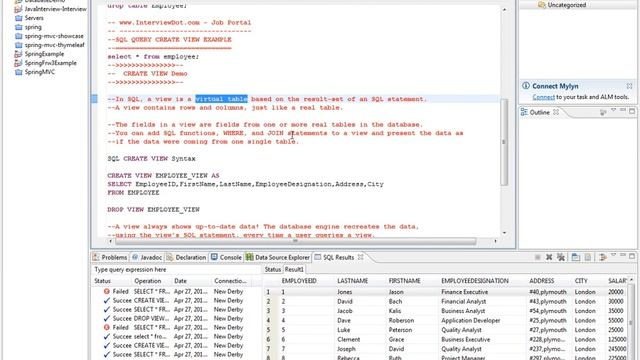Open the SQL Results view menu dropdown

coord(613,256)
